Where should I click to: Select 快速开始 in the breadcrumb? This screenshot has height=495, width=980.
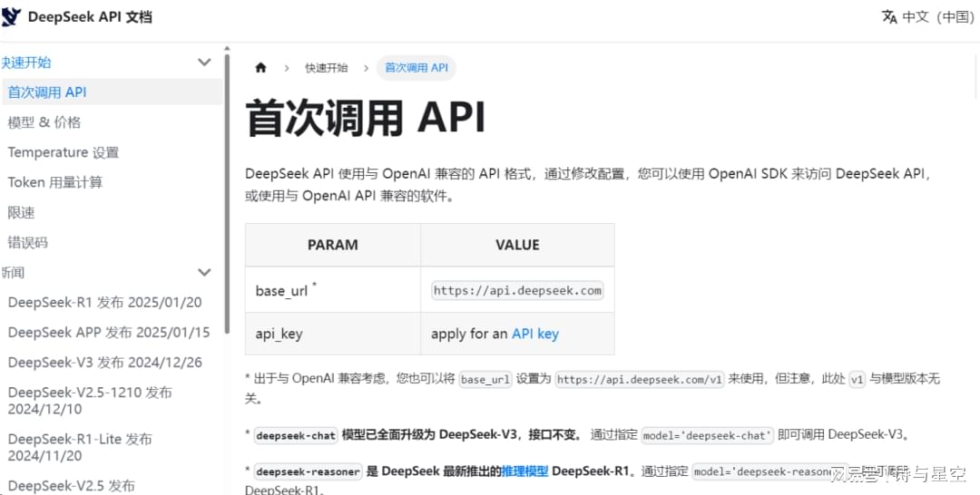pos(327,68)
